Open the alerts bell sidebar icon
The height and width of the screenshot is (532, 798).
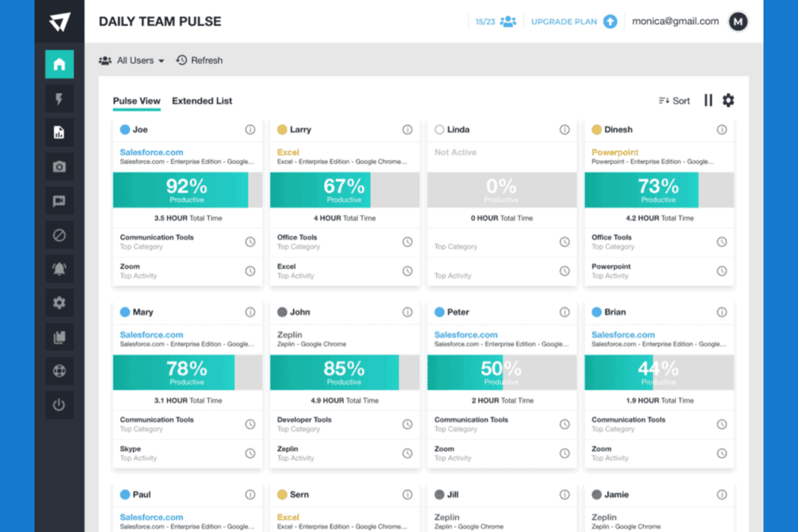59,269
